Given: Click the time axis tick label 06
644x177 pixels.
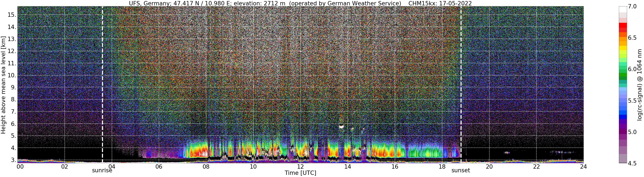Looking at the screenshot, I should pyautogui.click(x=159, y=166).
